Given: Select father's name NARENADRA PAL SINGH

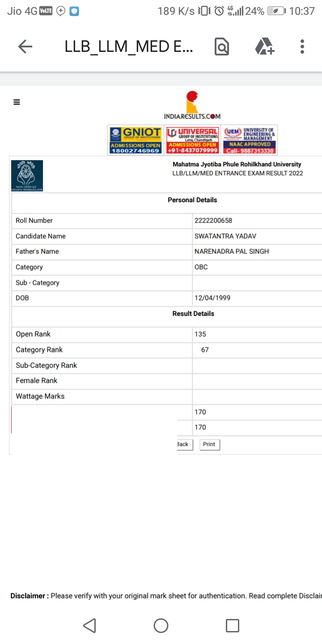Looking at the screenshot, I should (x=232, y=251).
